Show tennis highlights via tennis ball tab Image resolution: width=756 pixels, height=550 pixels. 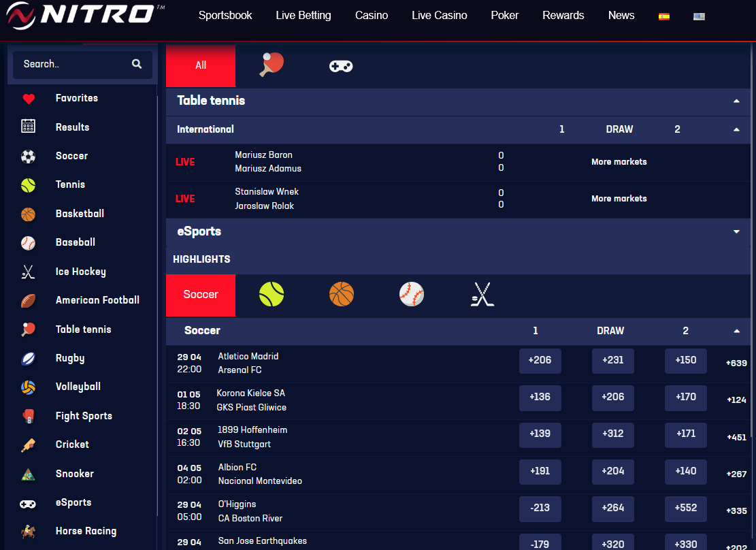point(271,294)
